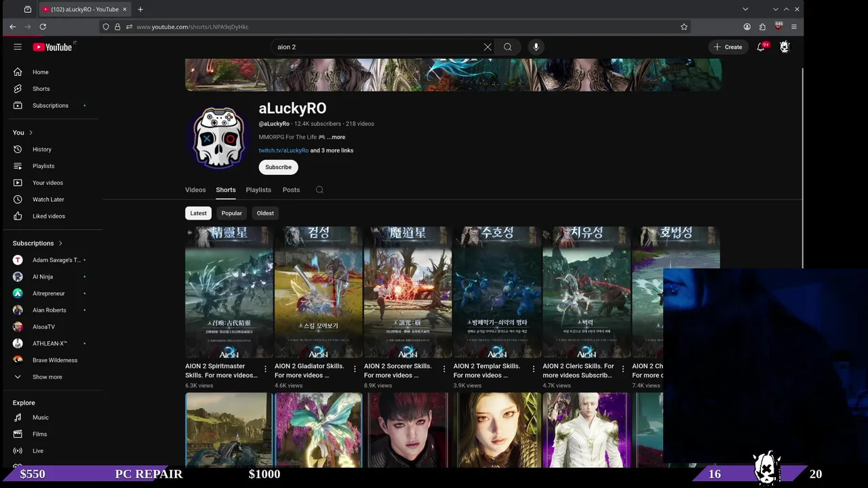Open the twitch.tv/aLuckyRo link
This screenshot has height=488, width=868.
(283, 150)
